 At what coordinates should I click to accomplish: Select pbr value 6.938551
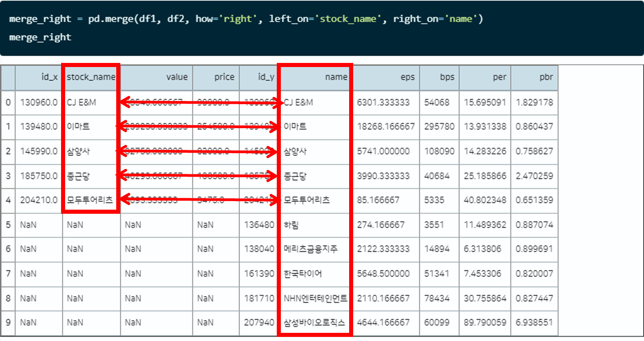click(x=535, y=322)
